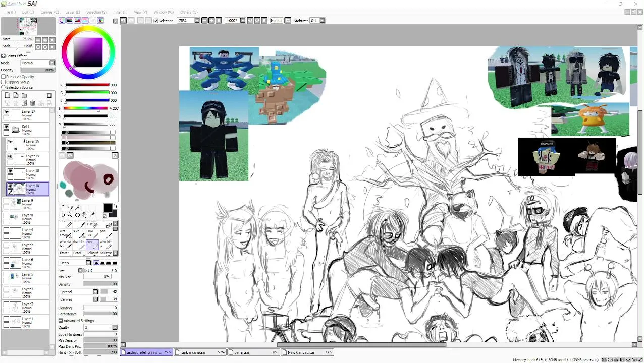Open the 75% zoom dropdown in the toolbar

[197, 20]
